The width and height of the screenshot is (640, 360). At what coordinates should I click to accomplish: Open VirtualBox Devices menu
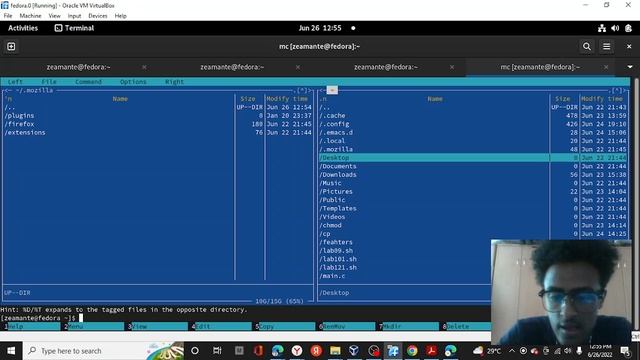(98, 16)
